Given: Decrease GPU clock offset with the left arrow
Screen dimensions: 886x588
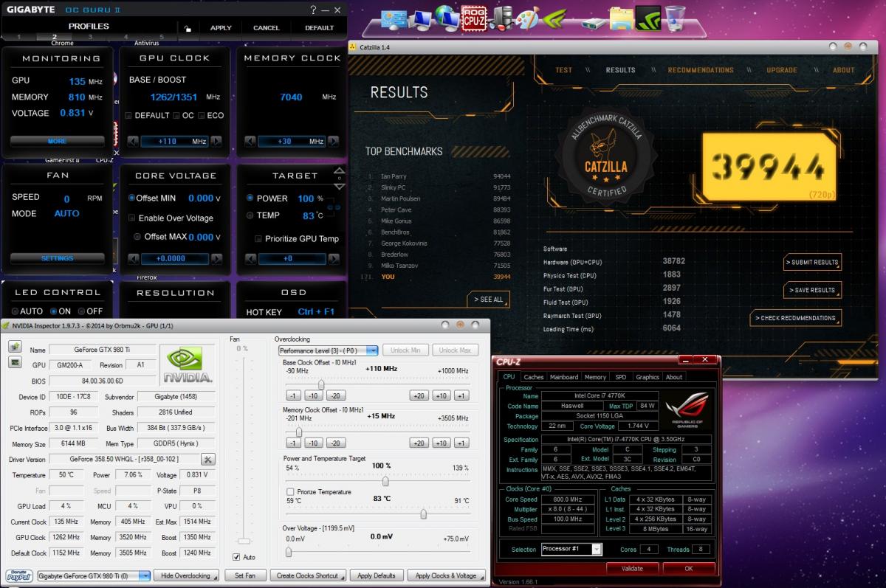Looking at the screenshot, I should 133,141.
